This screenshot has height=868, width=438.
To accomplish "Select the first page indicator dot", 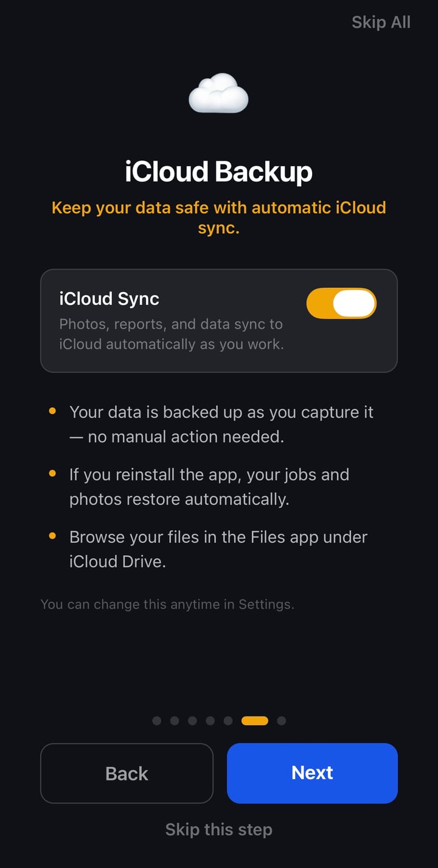I will click(x=156, y=720).
